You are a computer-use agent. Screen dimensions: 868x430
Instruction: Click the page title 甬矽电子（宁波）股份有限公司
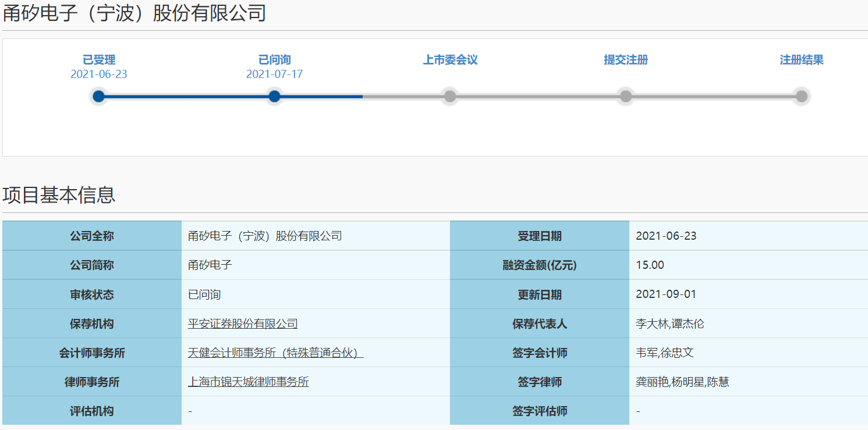point(134,13)
